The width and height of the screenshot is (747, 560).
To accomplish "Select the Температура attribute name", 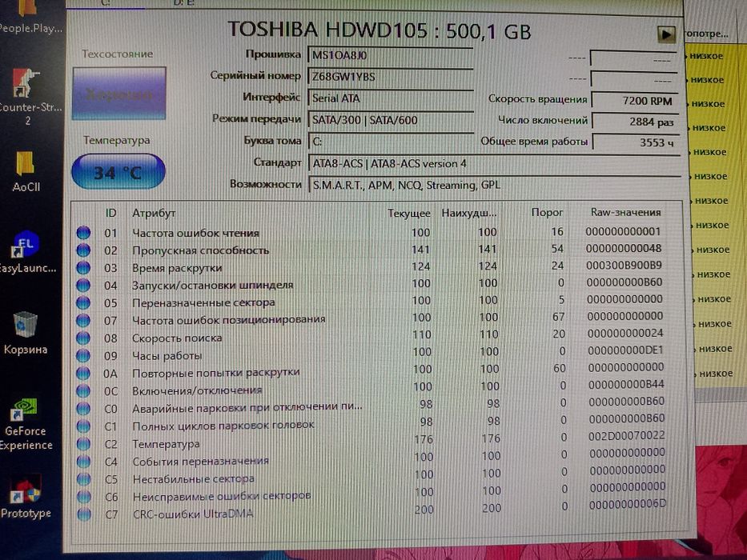I will 166,444.
